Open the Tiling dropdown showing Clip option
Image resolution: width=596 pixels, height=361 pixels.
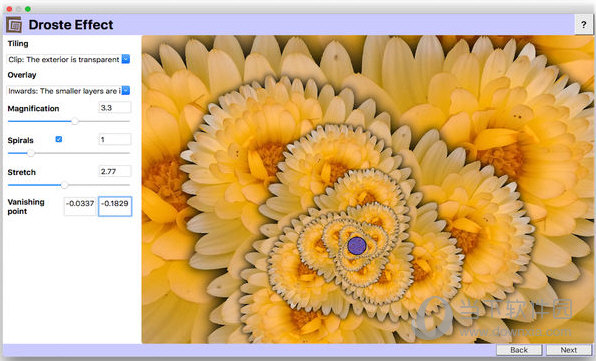[68, 59]
